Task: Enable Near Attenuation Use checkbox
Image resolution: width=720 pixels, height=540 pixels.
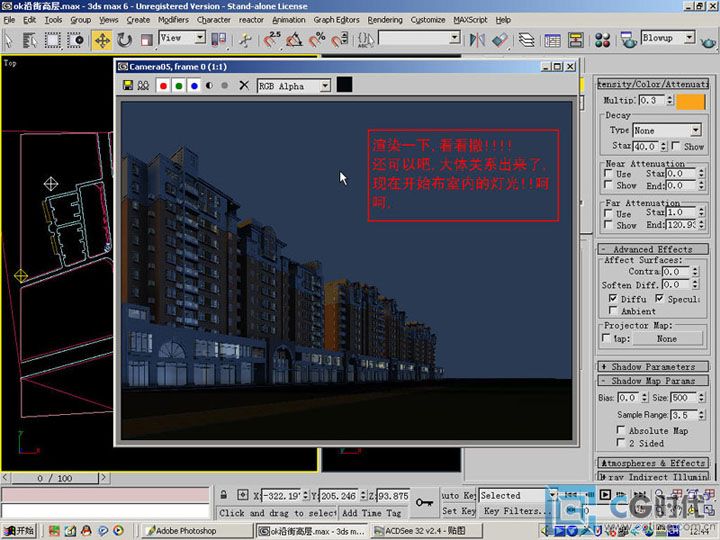Action: pos(608,174)
